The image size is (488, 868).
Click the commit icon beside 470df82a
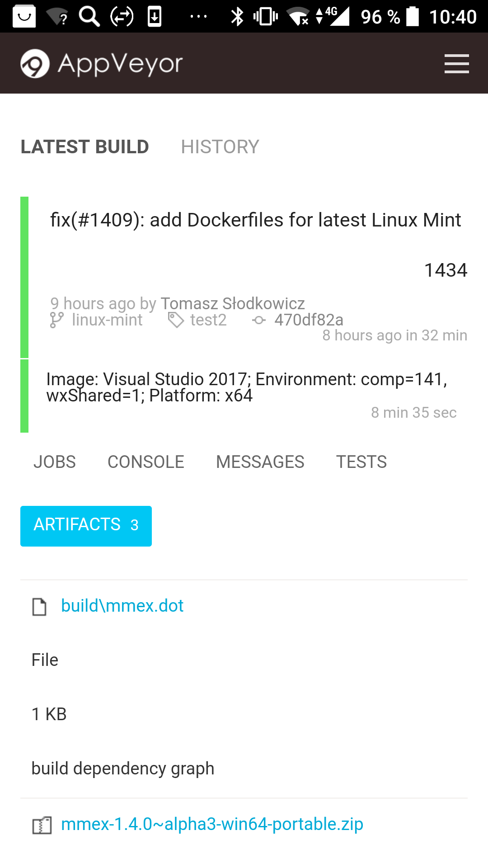coord(259,320)
